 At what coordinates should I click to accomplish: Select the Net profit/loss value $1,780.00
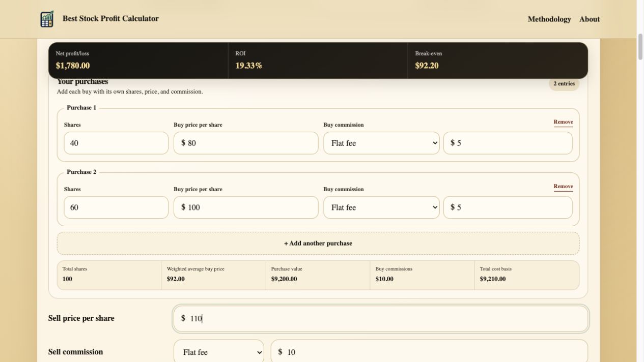(73, 66)
